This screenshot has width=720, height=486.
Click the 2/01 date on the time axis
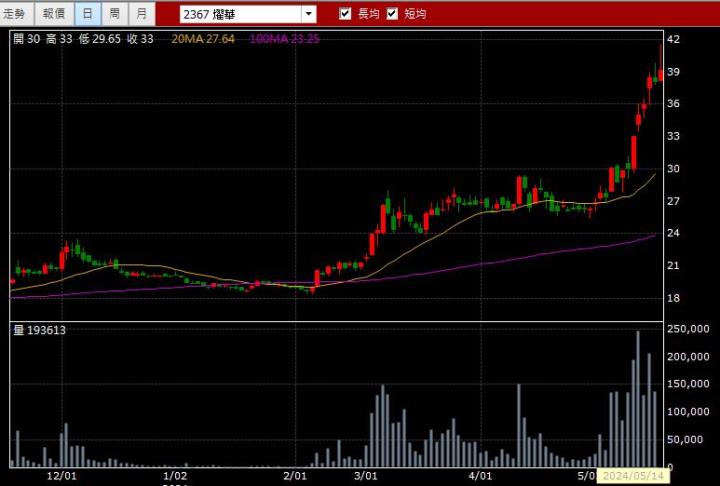click(x=294, y=477)
